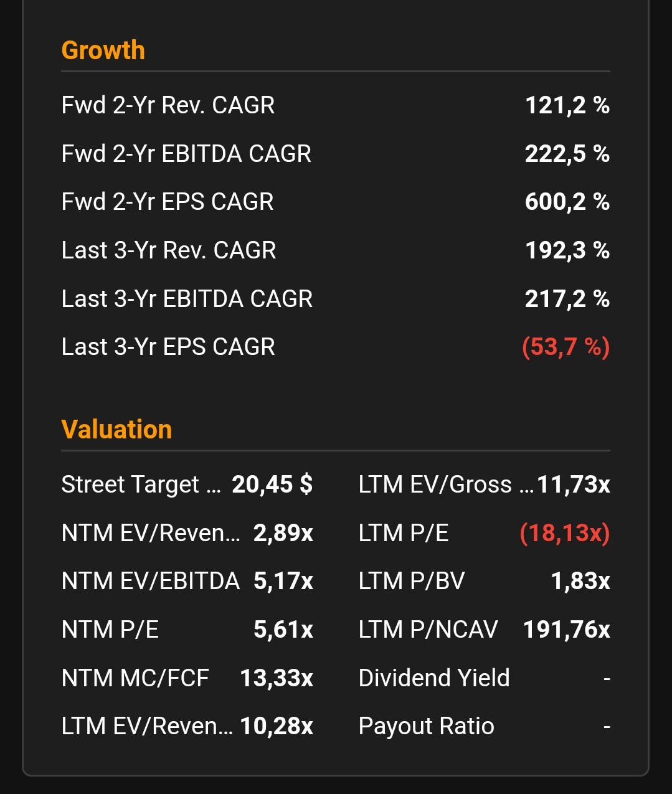The height and width of the screenshot is (794, 672).
Task: Select the NTM MC/FCF metric label
Action: click(x=135, y=678)
